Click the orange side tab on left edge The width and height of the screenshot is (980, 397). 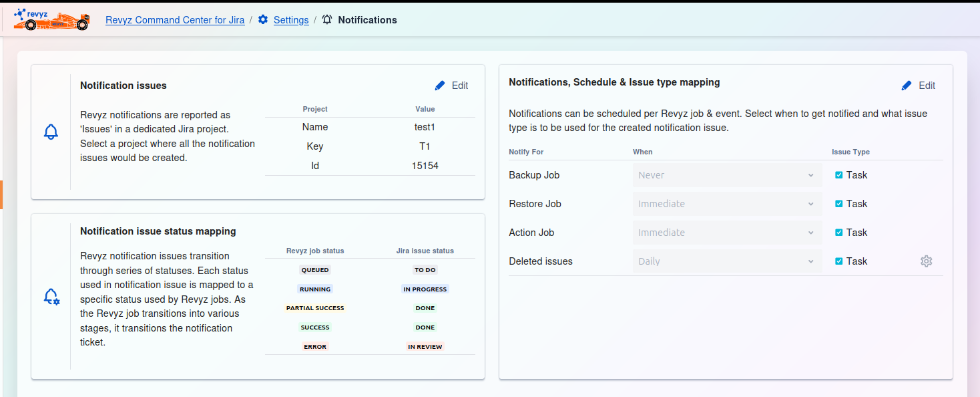(x=1, y=194)
